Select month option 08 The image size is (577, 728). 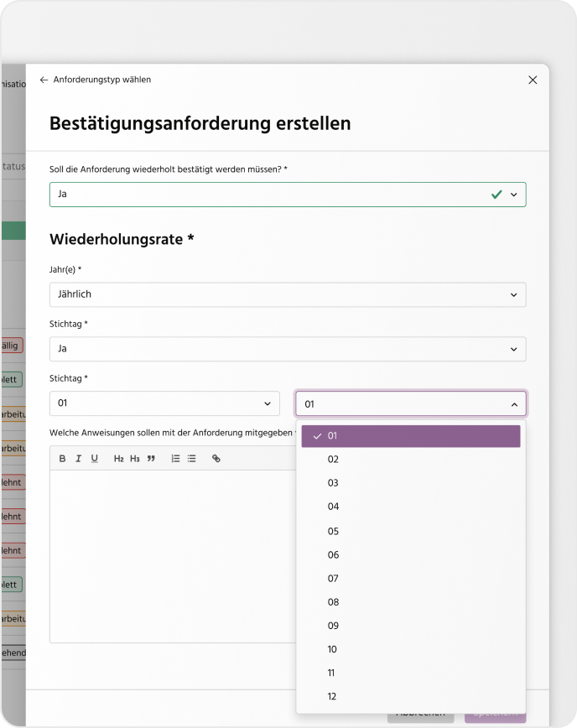(410, 603)
